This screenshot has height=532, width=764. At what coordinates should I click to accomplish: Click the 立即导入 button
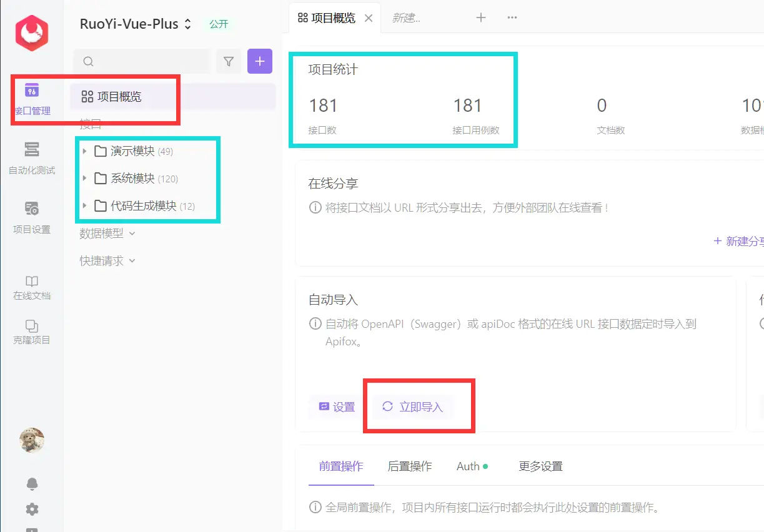412,407
